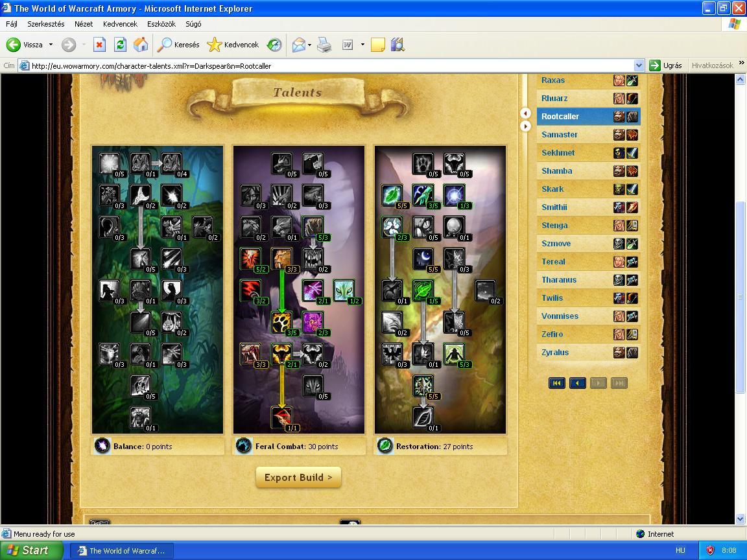Click the Restoration tree leaf icon
The width and height of the screenshot is (747, 560).
[385, 446]
